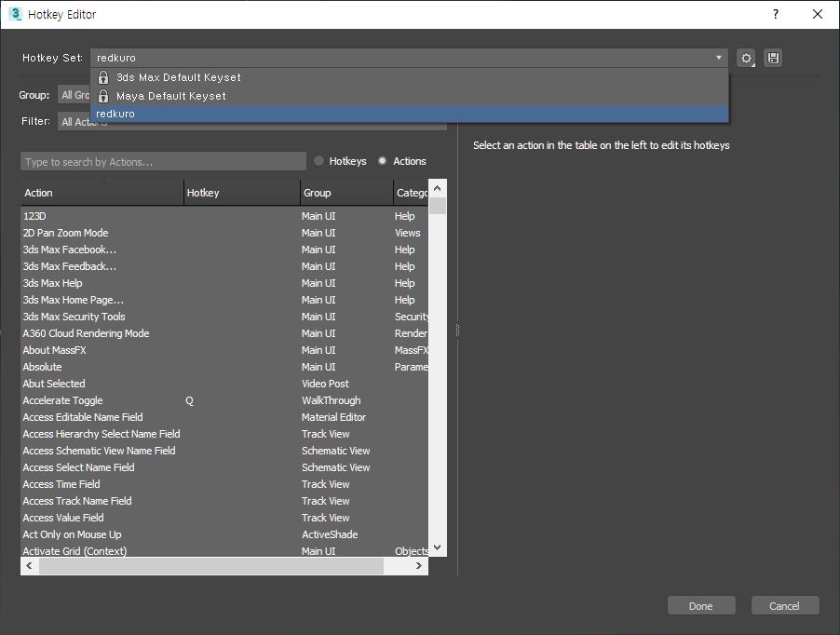Click the panel splitter handle dots

(x=457, y=331)
